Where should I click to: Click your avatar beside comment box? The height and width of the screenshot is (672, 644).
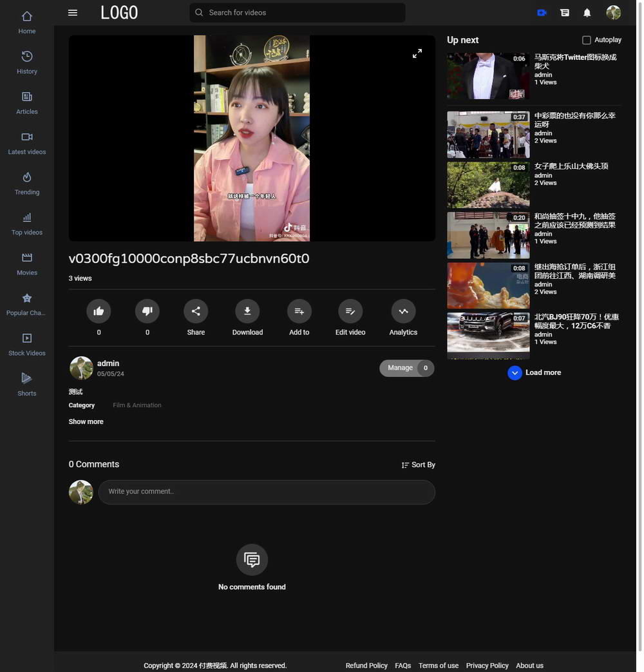(81, 492)
